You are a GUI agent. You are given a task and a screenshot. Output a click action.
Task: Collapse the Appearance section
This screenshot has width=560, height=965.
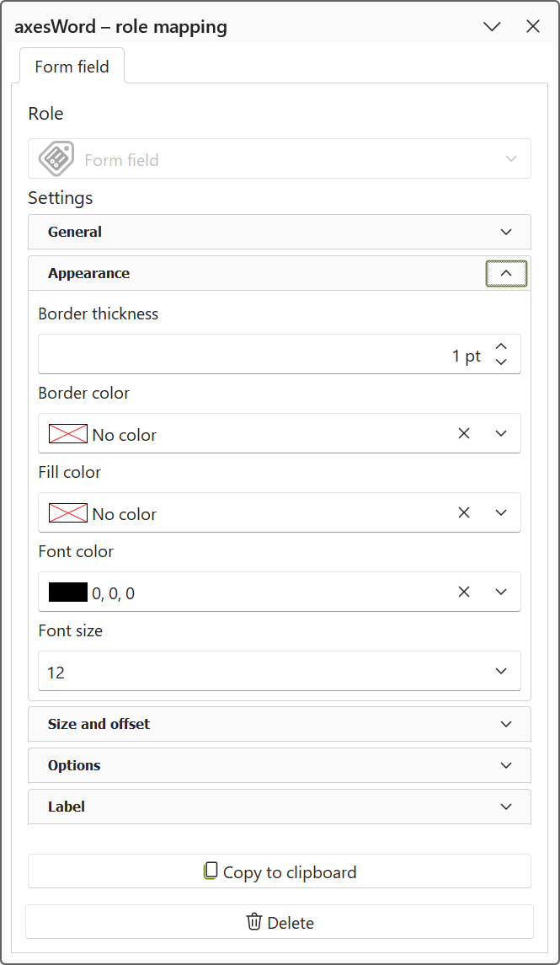(x=506, y=273)
